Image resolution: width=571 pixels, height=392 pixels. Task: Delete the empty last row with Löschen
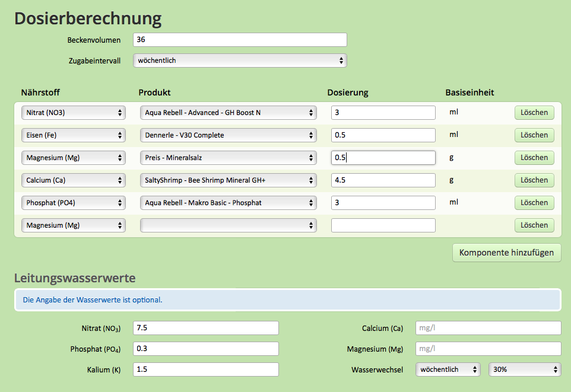click(x=534, y=226)
